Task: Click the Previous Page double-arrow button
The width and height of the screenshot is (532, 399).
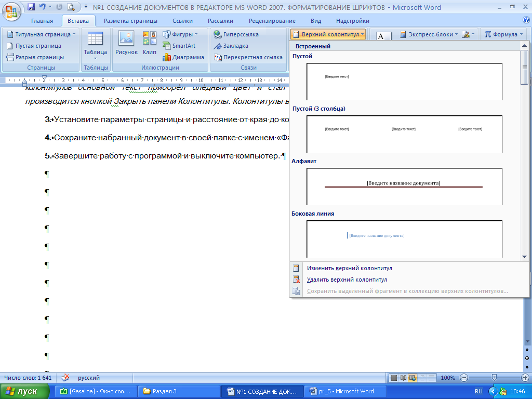Action: [x=527, y=350]
